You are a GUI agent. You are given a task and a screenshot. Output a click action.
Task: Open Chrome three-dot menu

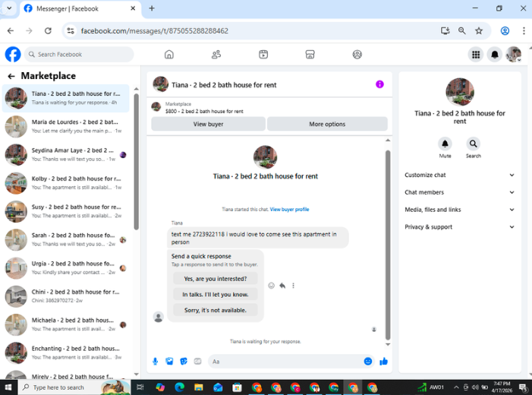click(524, 31)
